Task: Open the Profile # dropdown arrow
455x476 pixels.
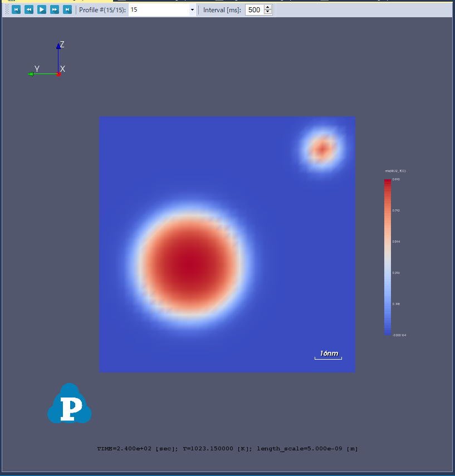Action: click(x=192, y=10)
